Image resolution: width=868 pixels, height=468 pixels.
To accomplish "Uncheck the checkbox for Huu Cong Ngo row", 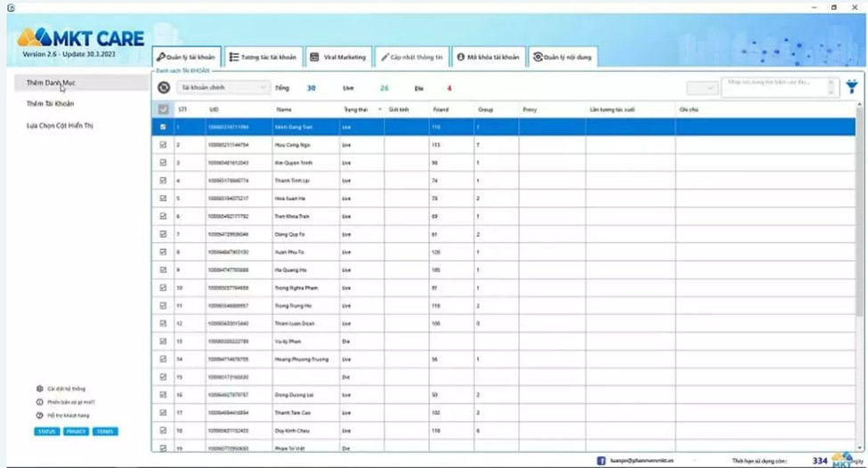I will coord(163,144).
